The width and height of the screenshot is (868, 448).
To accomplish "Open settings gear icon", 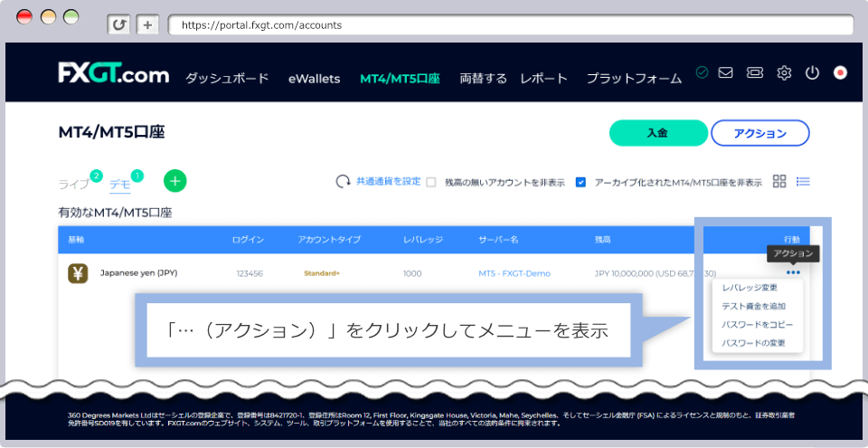I will tap(784, 72).
